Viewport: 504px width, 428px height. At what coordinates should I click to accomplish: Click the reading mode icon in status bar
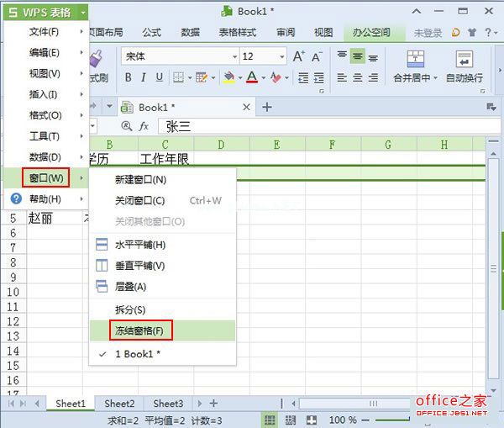click(312, 420)
